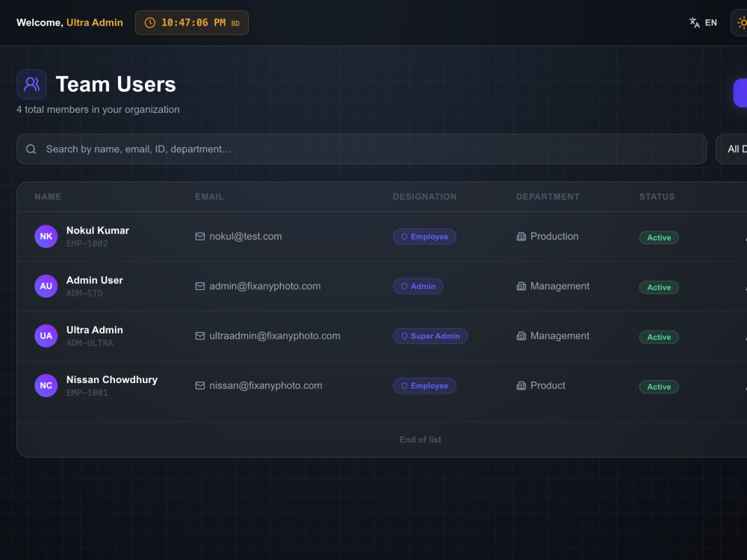
Task: Click the building icon beside Product
Action: [x=521, y=386]
